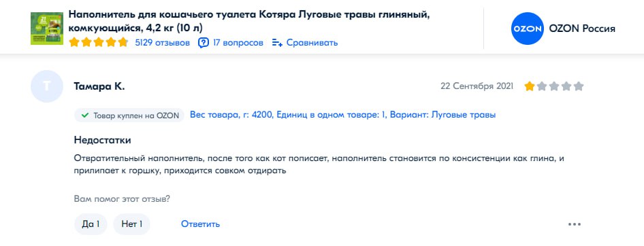Open the OZON Россия seller name
644x246 pixels.
coord(582,29)
